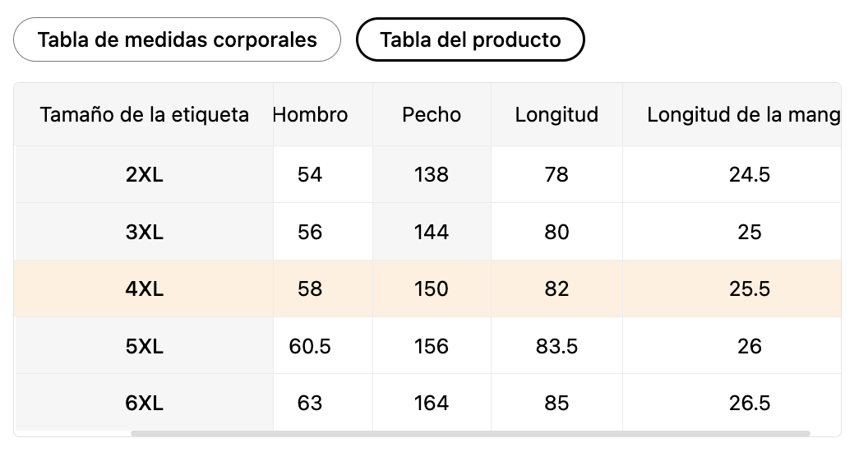Select the 2XL size row label

click(x=145, y=174)
